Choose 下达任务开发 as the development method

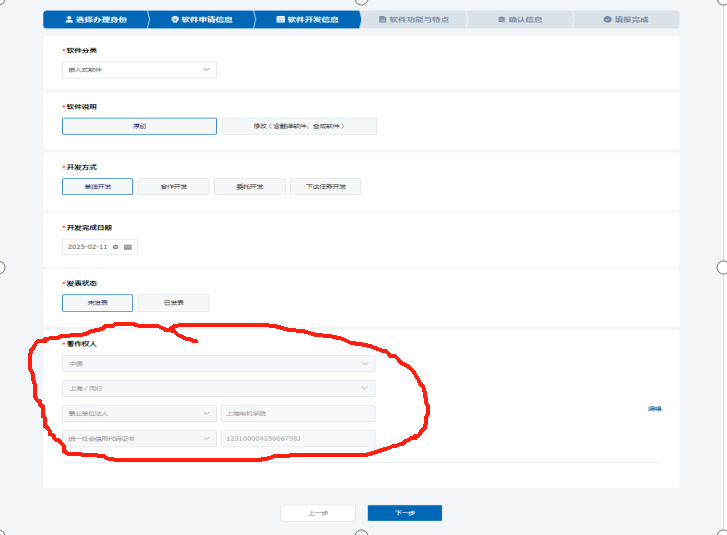[325, 186]
